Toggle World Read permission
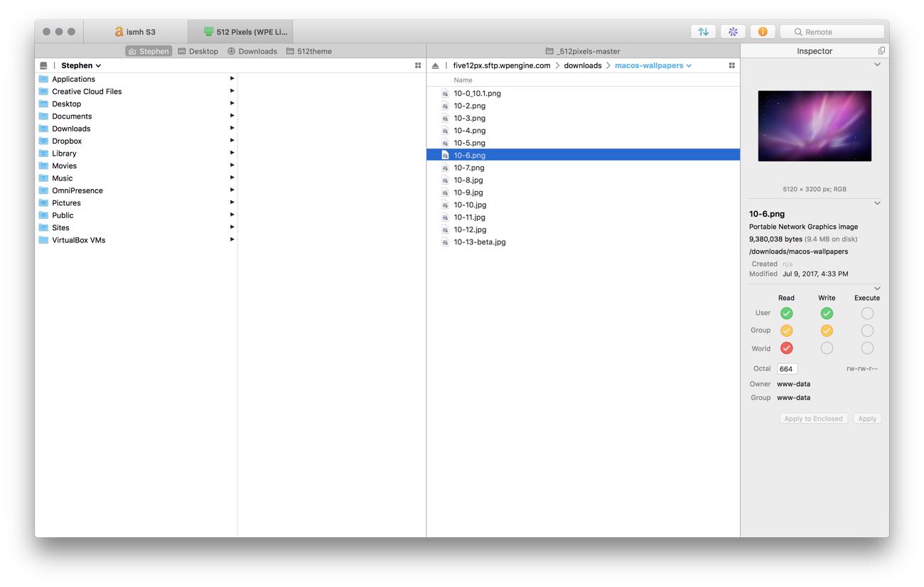The width and height of the screenshot is (924, 587). pos(786,348)
